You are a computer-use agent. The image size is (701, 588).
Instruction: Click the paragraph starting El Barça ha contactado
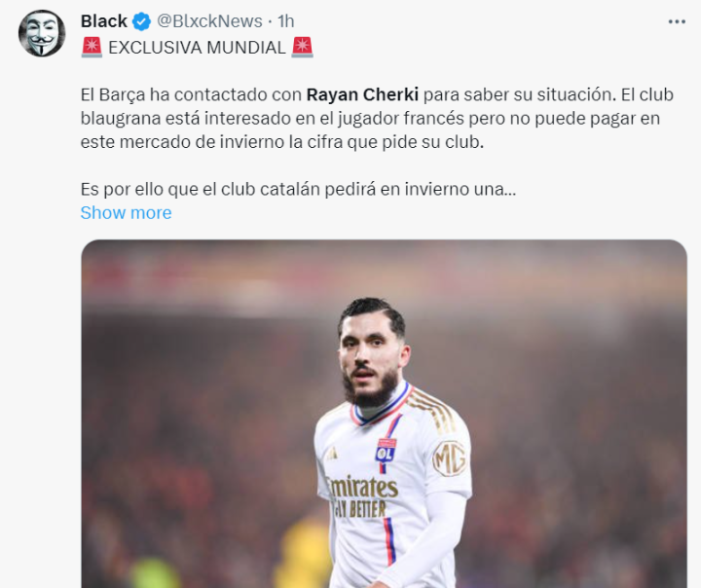[377, 119]
